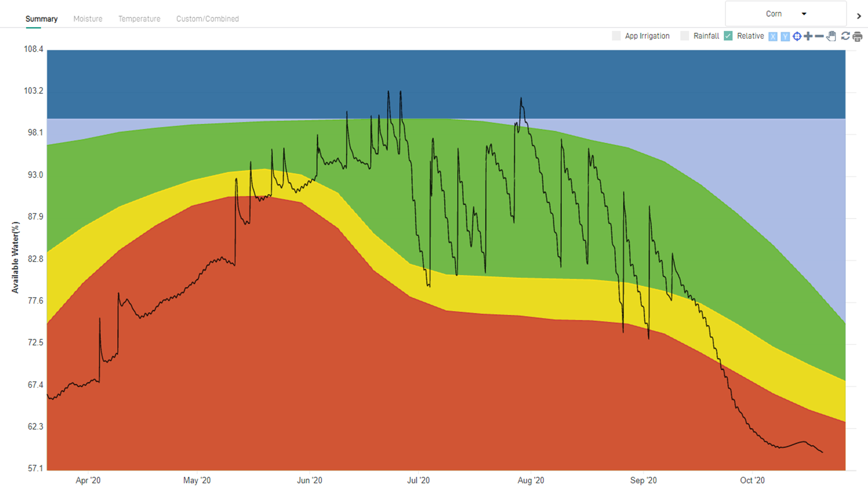The image size is (868, 494).
Task: Click the right chevron arrow
Action: 859,16
